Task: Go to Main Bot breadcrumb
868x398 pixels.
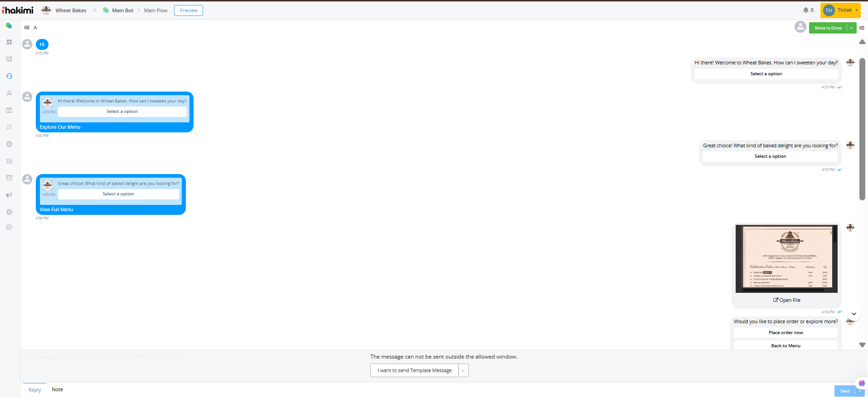Action: click(123, 10)
